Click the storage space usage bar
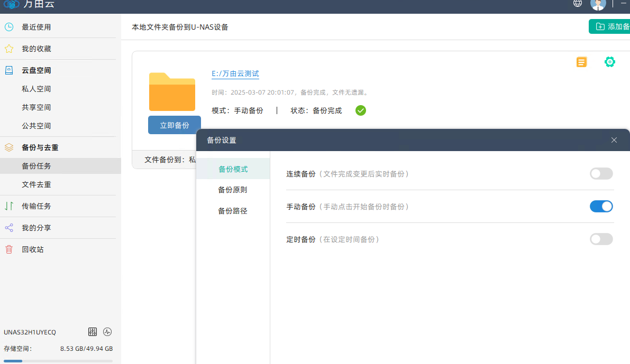This screenshot has width=630, height=364. [x=58, y=361]
